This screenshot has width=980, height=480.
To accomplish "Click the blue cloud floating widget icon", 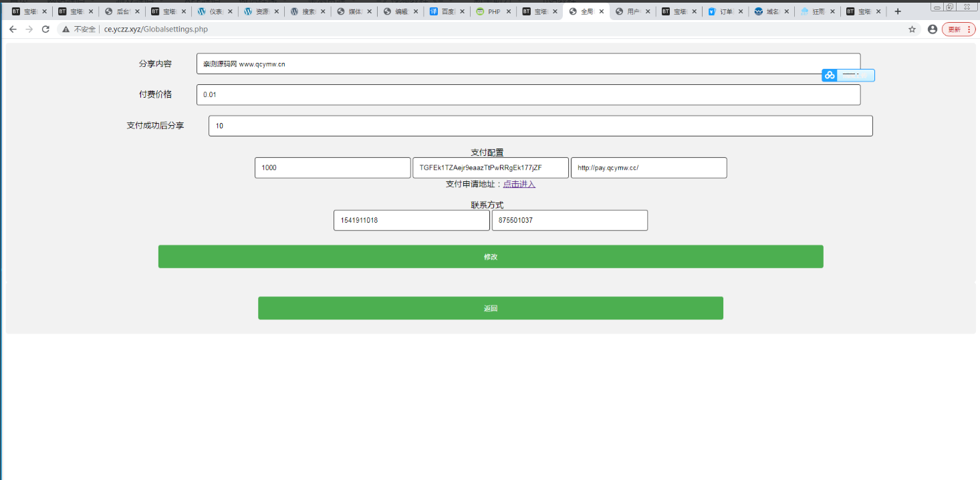I will (830, 76).
